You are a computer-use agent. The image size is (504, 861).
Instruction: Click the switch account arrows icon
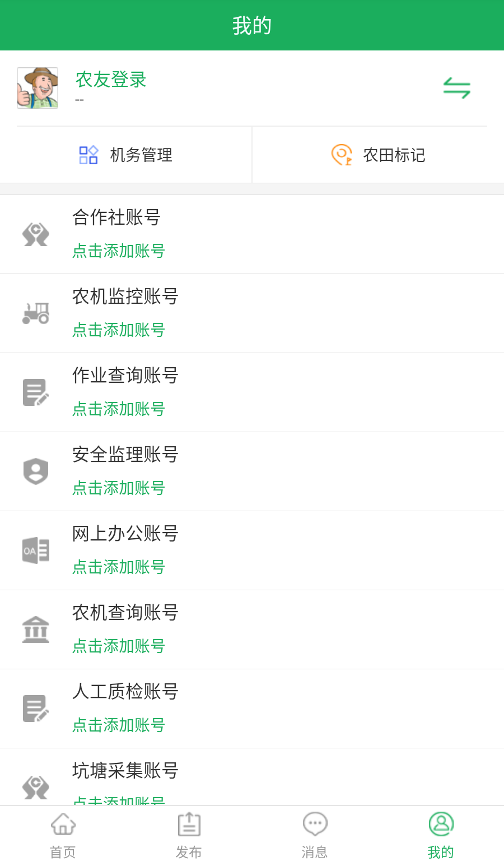(456, 88)
